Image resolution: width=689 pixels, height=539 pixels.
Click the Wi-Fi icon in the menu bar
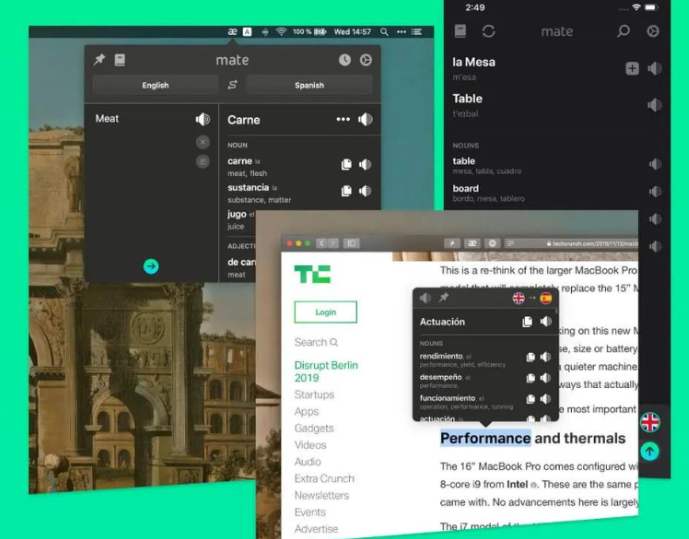[x=281, y=32]
